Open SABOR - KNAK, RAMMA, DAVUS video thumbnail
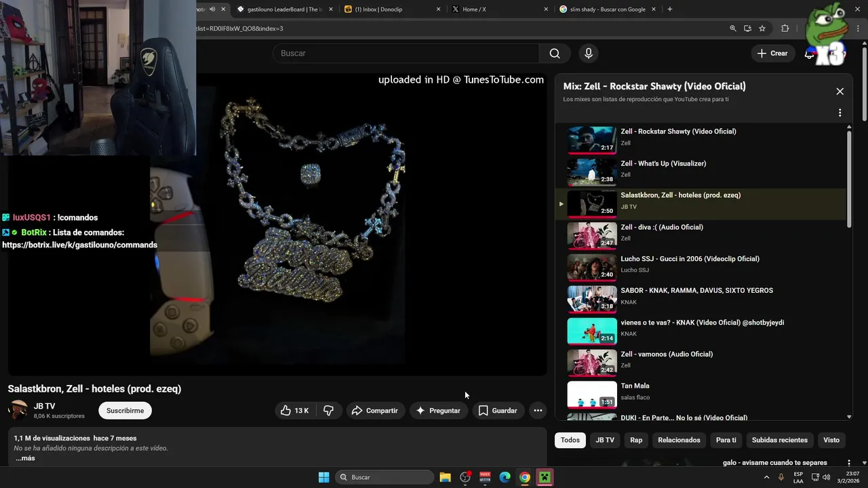This screenshot has height=488, width=868. pyautogui.click(x=592, y=298)
